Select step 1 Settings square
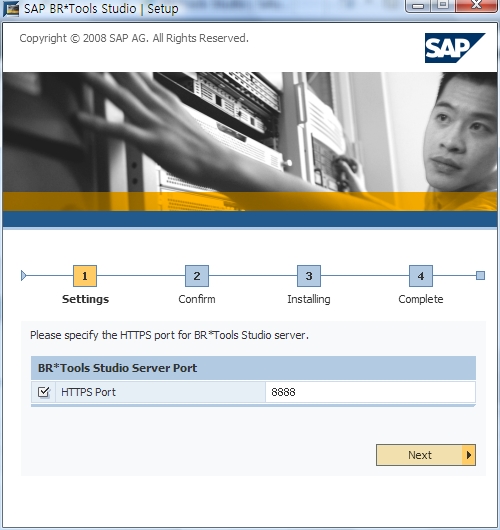Image resolution: width=500 pixels, height=530 pixels. tap(85, 276)
